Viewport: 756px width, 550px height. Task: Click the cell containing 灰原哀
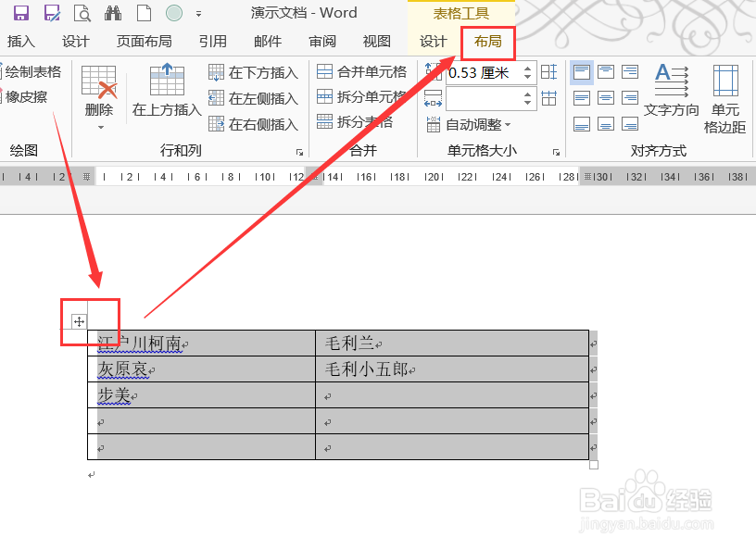point(202,369)
